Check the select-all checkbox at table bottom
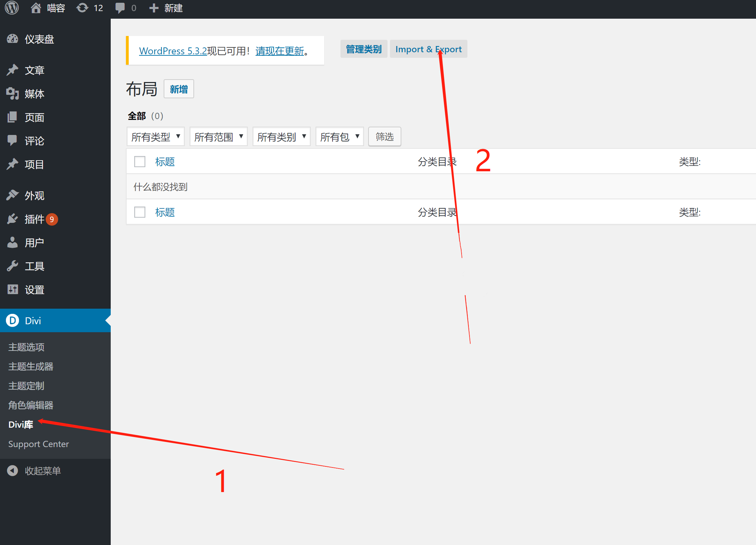 pyautogui.click(x=139, y=212)
